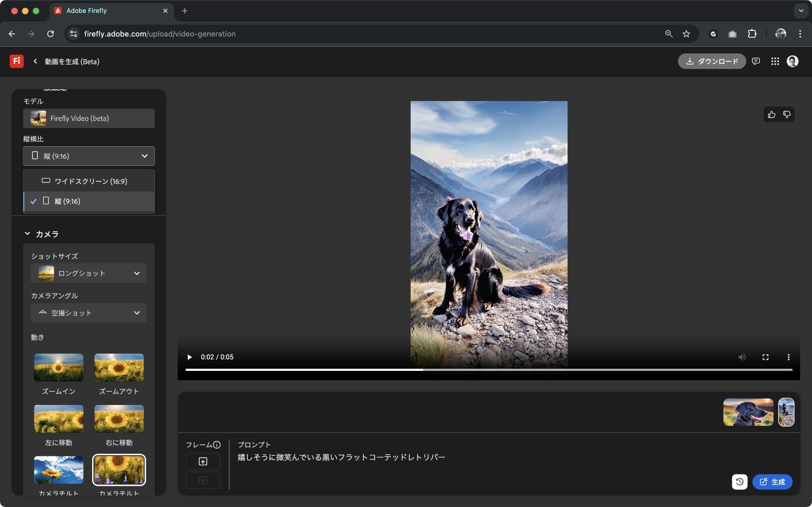Go back via 動画を生成 (Beta) header arrow
Viewport: 812px width, 507px height.
[x=35, y=61]
